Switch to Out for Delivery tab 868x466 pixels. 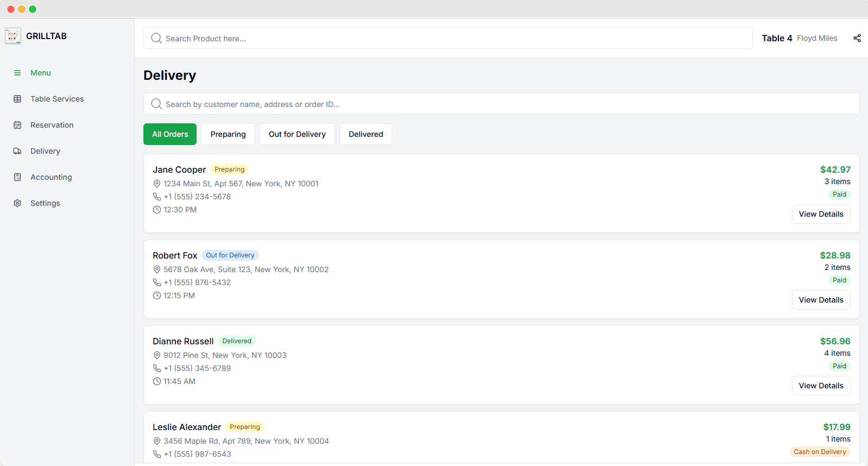[x=297, y=134]
